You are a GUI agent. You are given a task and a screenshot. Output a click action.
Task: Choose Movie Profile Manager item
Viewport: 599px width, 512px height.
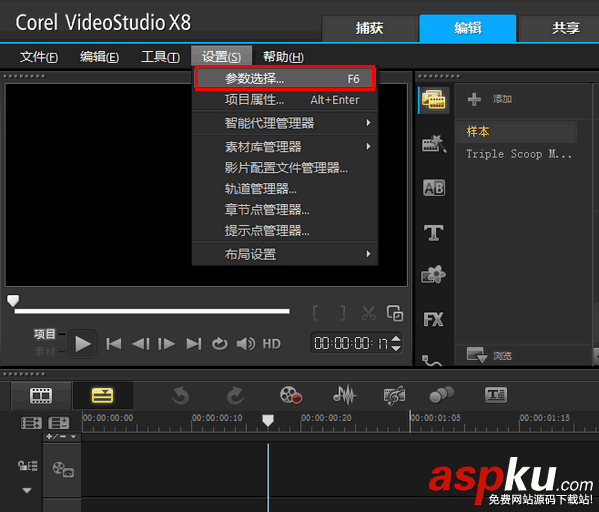point(285,168)
